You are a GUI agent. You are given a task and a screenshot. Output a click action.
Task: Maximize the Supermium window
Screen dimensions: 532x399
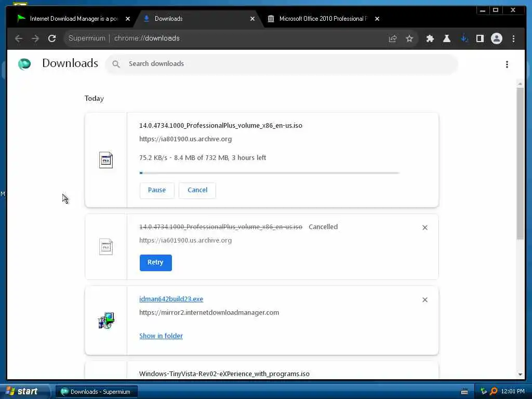pyautogui.click(x=495, y=10)
